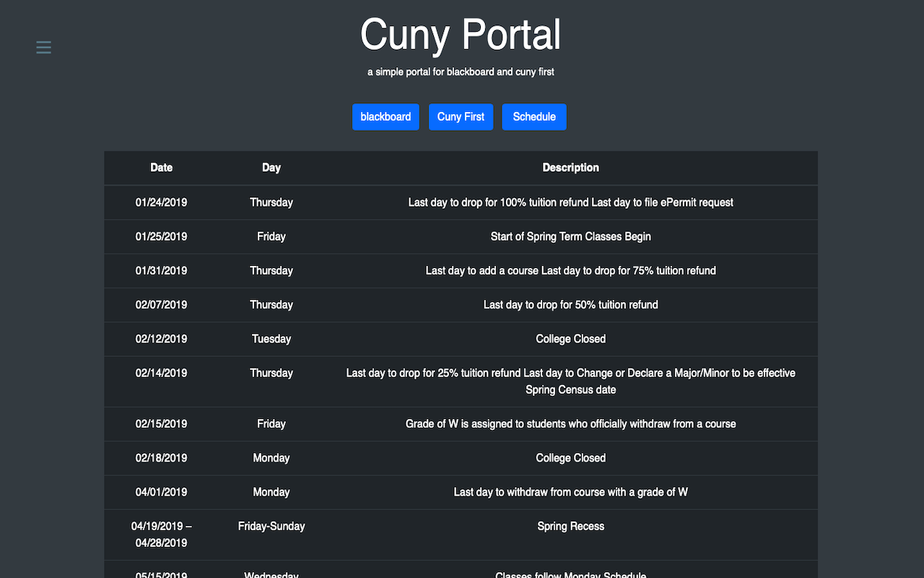
Task: Select the 01/25/2019 date cell
Action: tap(162, 236)
